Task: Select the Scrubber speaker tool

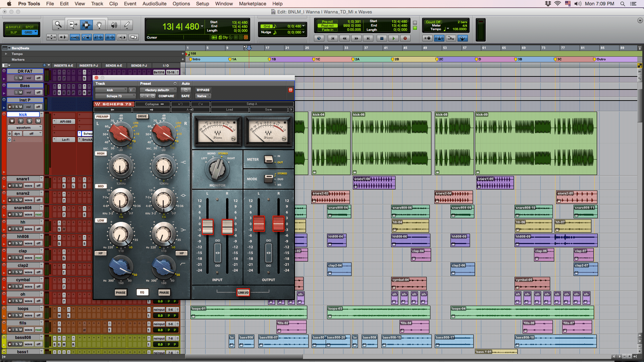Action: [114, 25]
